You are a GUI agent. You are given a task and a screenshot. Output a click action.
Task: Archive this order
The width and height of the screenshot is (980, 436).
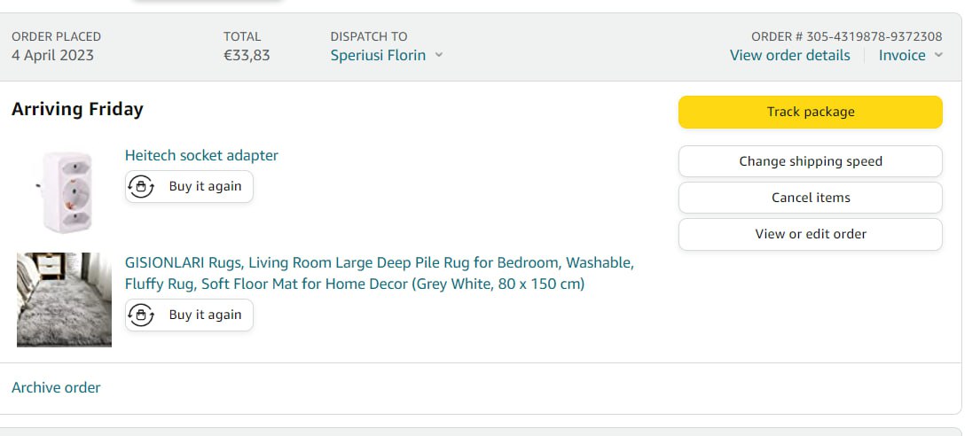[x=56, y=387]
